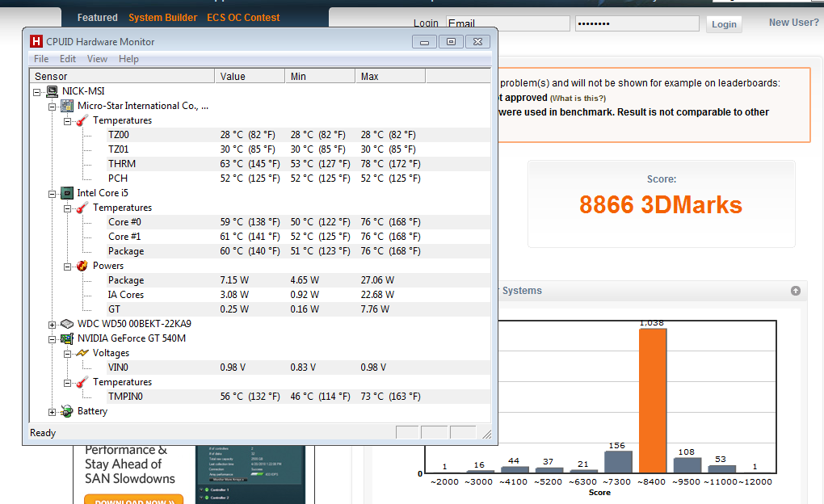Open the Edit menu
The image size is (824, 504).
tap(68, 59)
